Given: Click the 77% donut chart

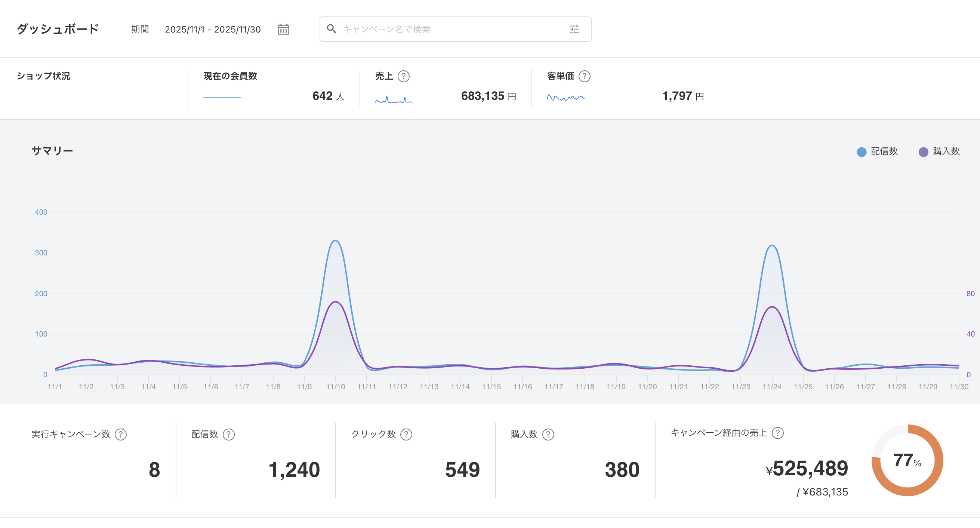Looking at the screenshot, I should point(907,460).
